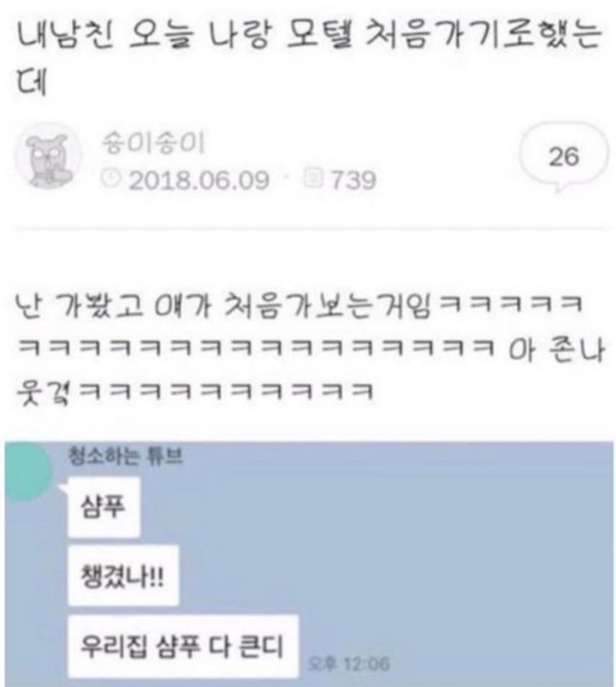Click the post date 2018.06.09
This screenshot has height=687, width=616.
click(x=198, y=180)
